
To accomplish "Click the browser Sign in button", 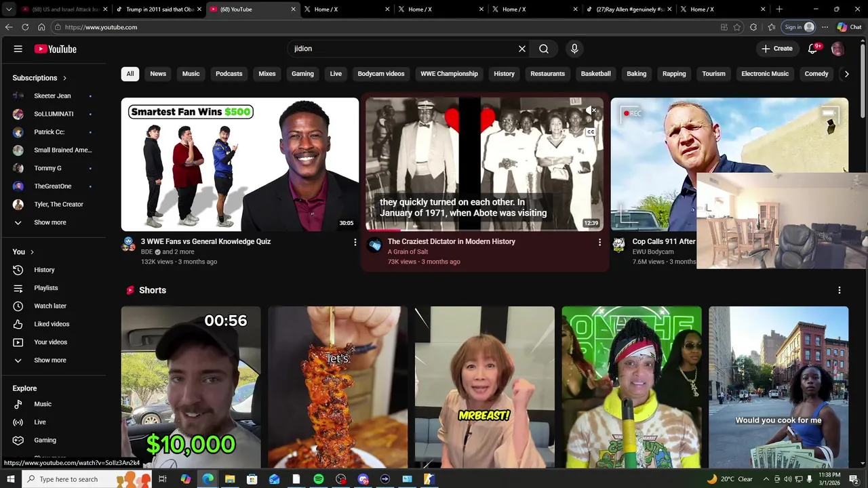I will (x=799, y=27).
